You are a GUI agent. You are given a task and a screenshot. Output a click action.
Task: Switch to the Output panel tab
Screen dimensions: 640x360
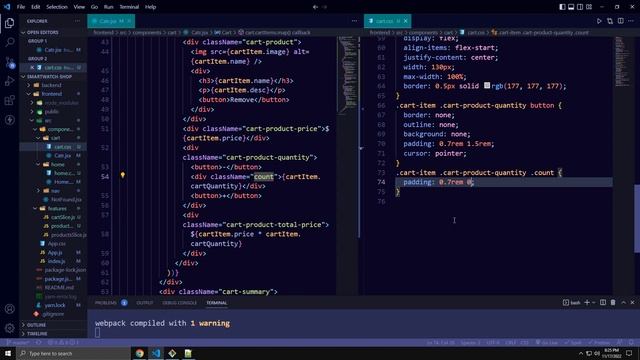144,303
